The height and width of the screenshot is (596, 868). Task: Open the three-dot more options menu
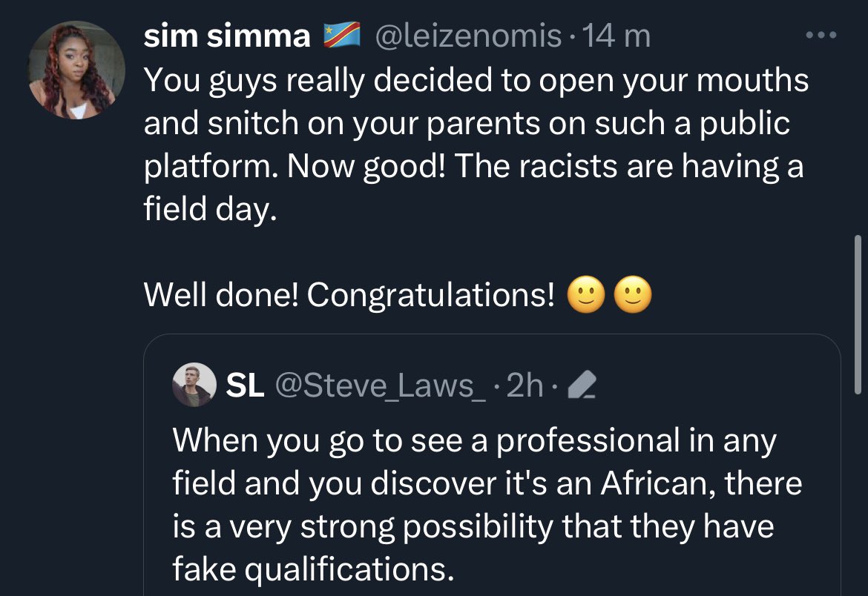[821, 35]
